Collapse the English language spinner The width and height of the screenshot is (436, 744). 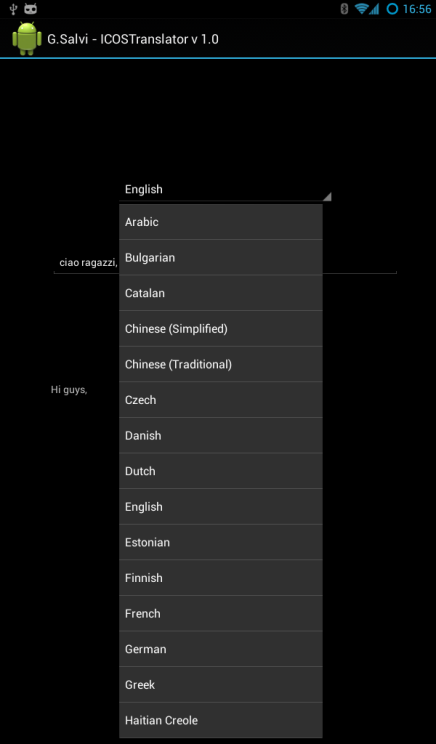(x=225, y=189)
